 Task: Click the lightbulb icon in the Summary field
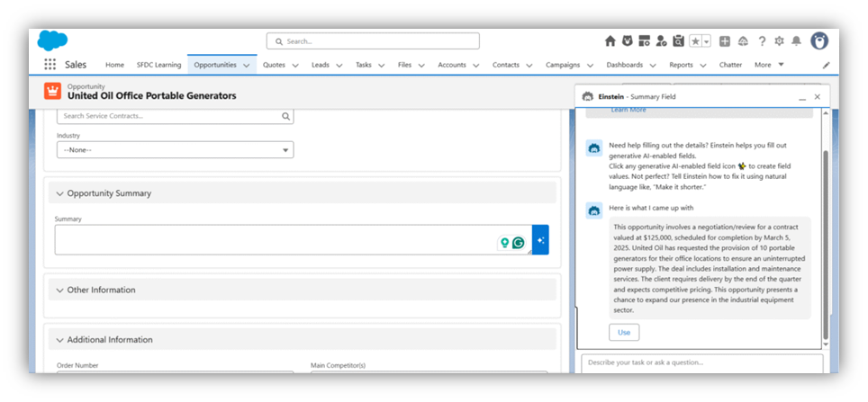click(x=504, y=242)
